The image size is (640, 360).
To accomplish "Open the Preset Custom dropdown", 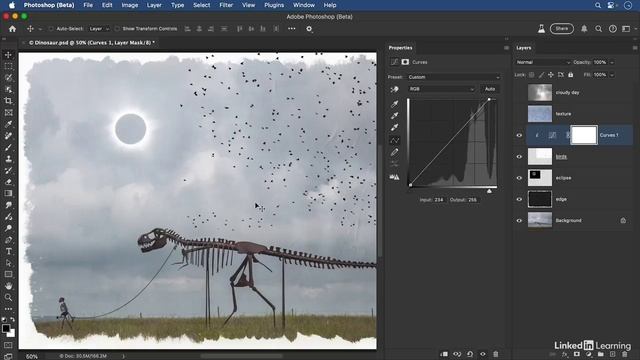I will 453,77.
